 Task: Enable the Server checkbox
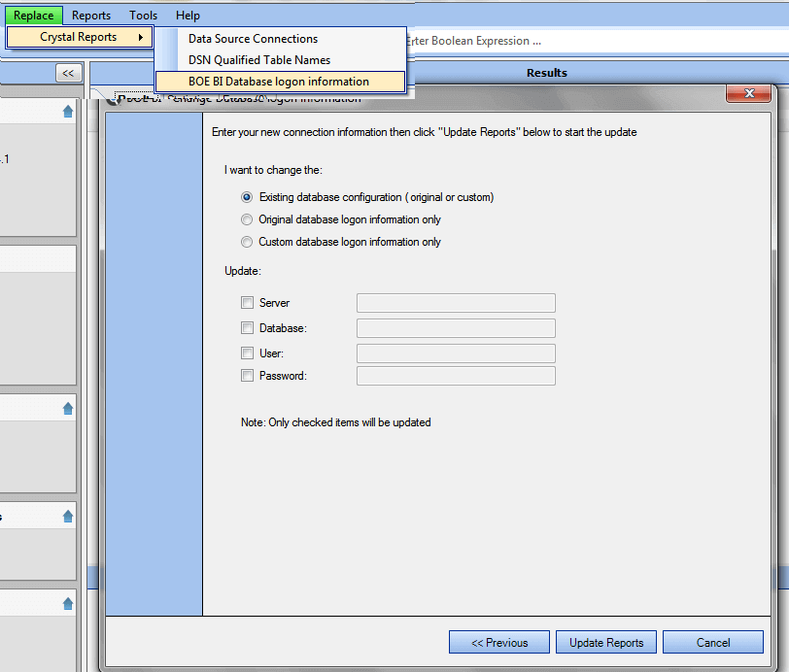247,303
